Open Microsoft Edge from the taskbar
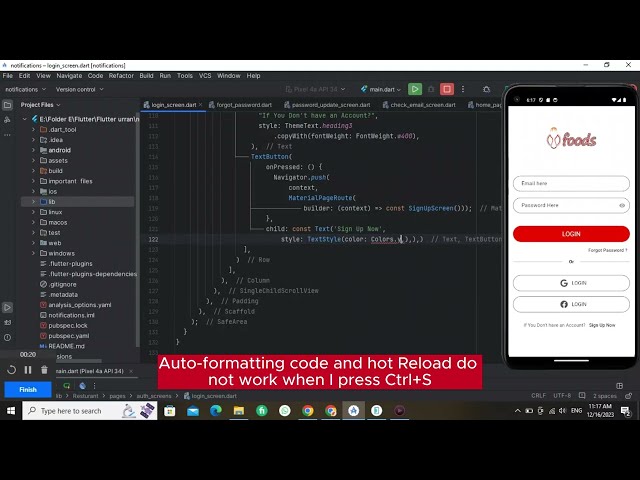The height and width of the screenshot is (480, 640). [216, 411]
